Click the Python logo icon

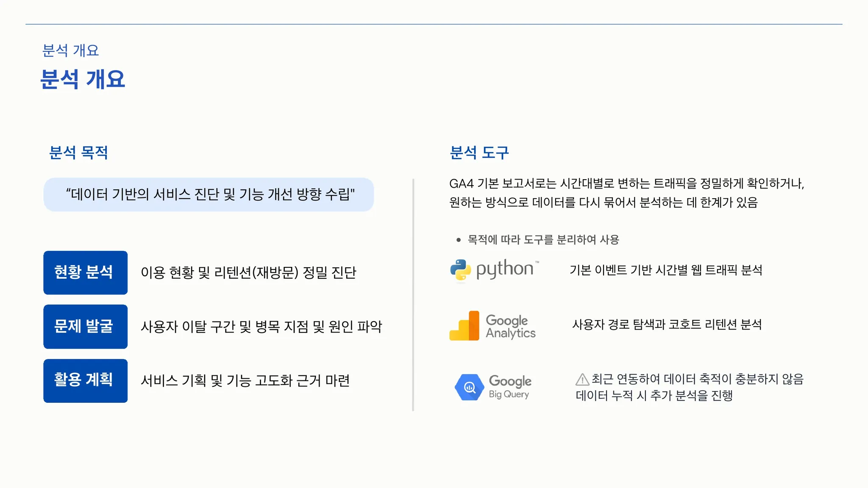[460, 270]
